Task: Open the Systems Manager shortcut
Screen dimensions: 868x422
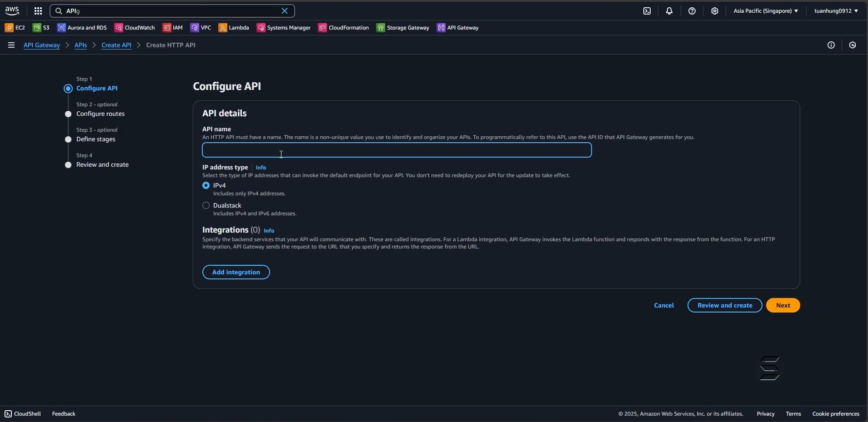Action: 284,28
